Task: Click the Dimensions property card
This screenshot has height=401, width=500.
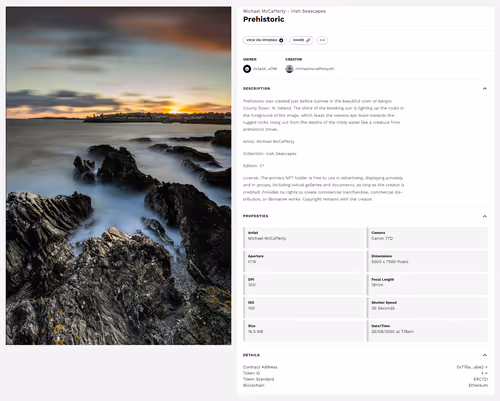Action: 427,261
